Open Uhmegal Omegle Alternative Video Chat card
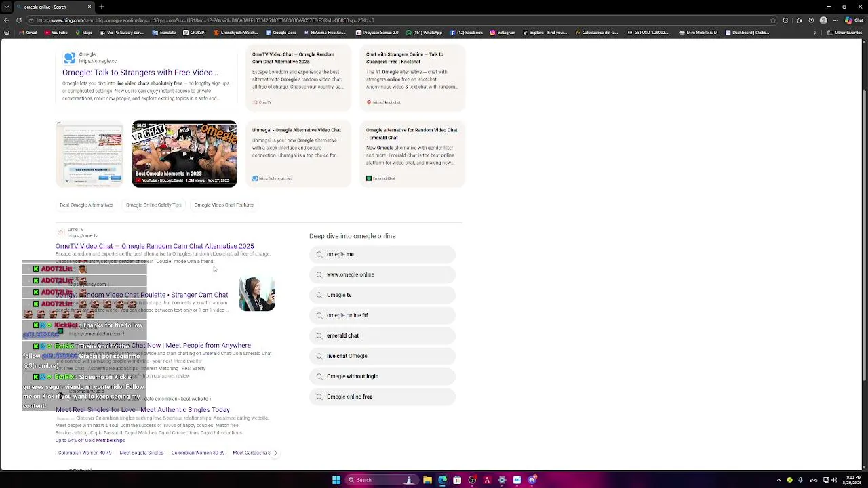 [x=298, y=154]
